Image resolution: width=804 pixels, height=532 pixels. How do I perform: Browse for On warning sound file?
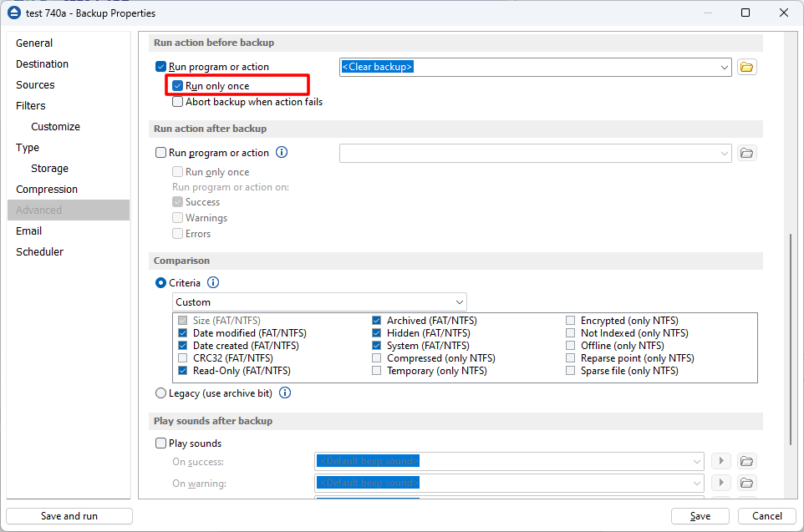pyautogui.click(x=747, y=483)
